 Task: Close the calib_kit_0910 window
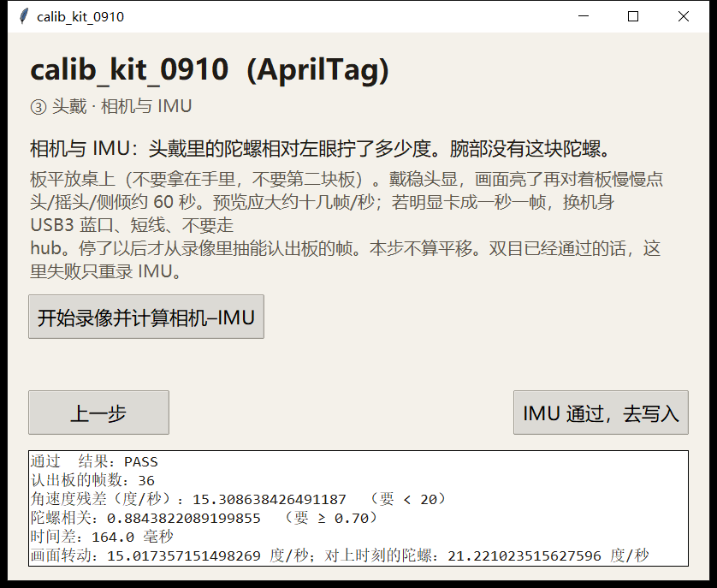[x=683, y=16]
